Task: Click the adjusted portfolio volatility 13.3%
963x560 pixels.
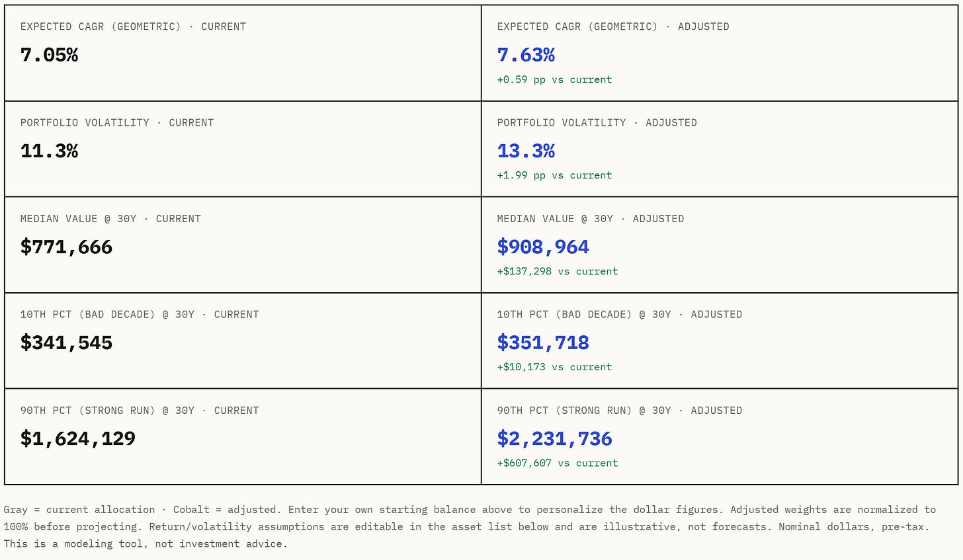Action: pos(526,151)
